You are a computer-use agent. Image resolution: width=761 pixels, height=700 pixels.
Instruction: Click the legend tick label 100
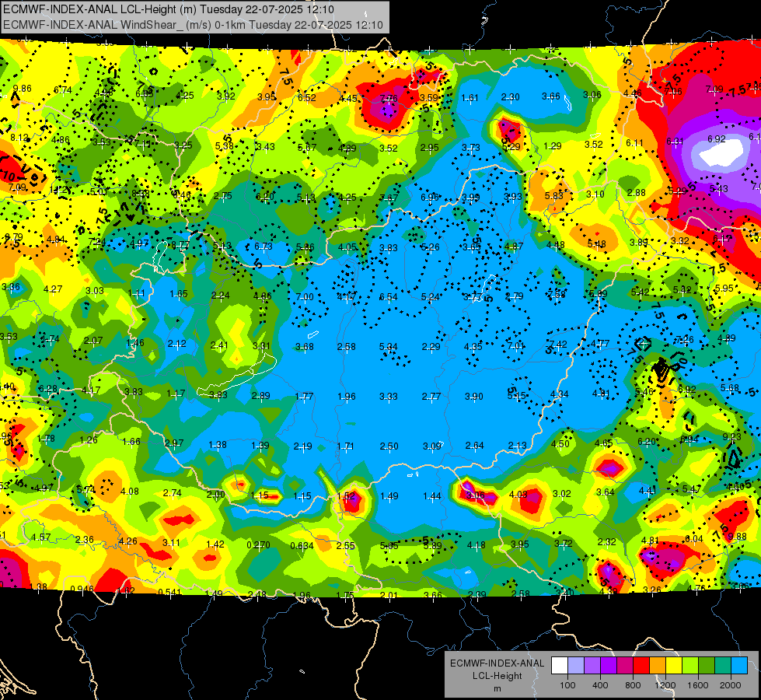coord(567,685)
